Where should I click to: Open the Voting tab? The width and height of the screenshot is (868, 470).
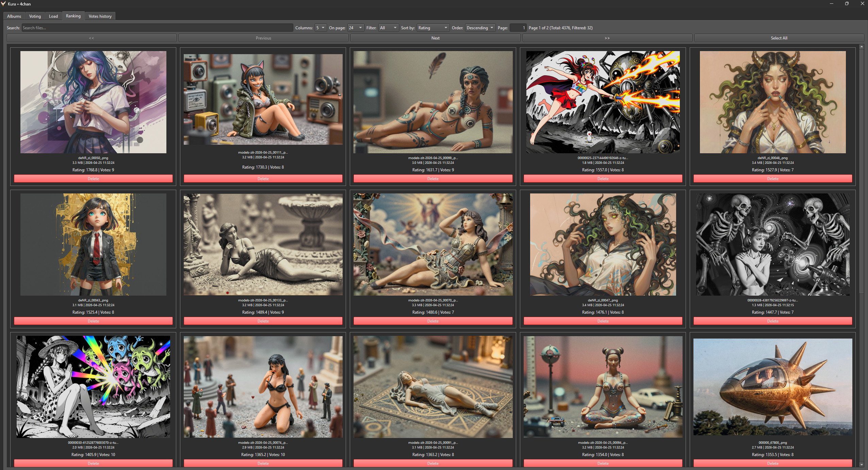tap(35, 16)
